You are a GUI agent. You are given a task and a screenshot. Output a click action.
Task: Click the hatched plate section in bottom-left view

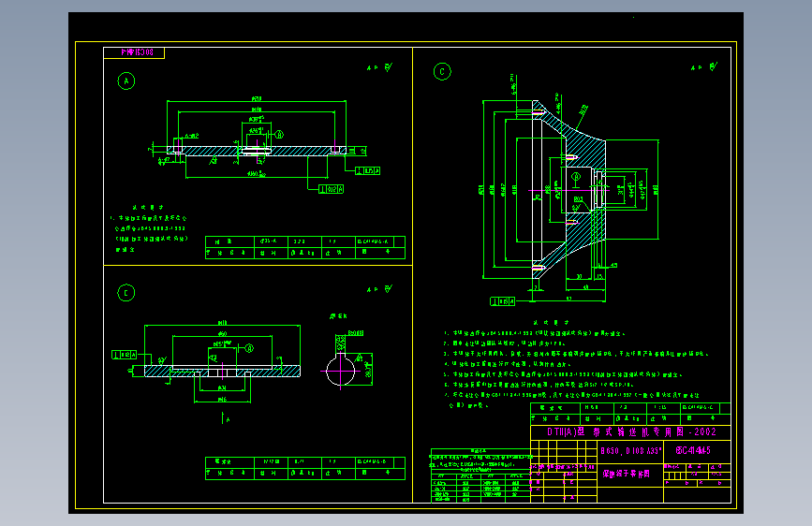point(222,371)
